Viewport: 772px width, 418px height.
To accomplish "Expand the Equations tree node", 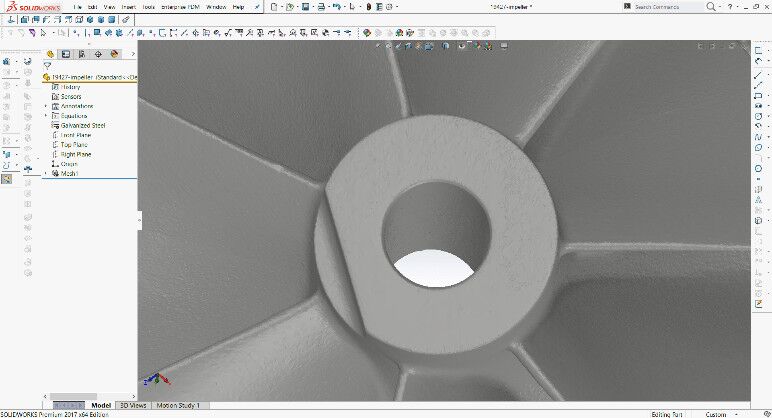I will click(x=46, y=116).
